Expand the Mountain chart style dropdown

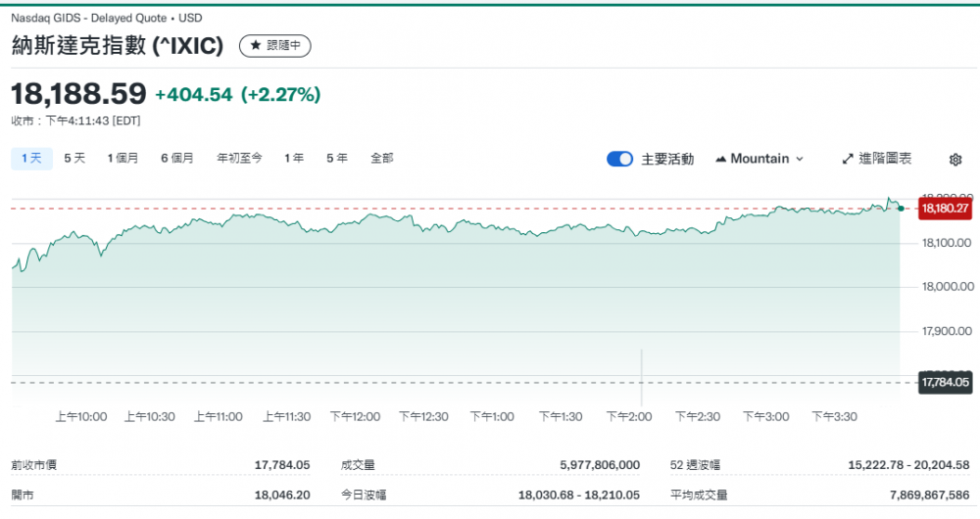pyautogui.click(x=759, y=159)
